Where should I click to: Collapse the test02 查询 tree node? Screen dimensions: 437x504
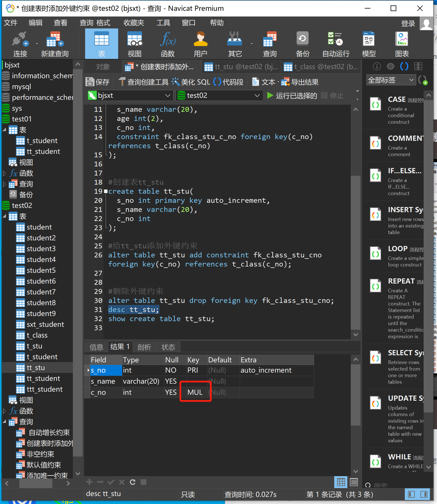click(x=5, y=422)
